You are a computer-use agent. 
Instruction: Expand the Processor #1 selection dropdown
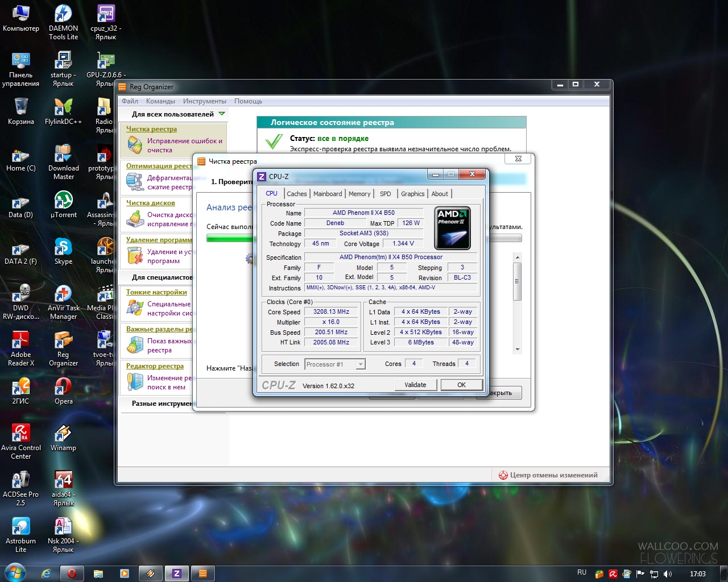pyautogui.click(x=360, y=364)
